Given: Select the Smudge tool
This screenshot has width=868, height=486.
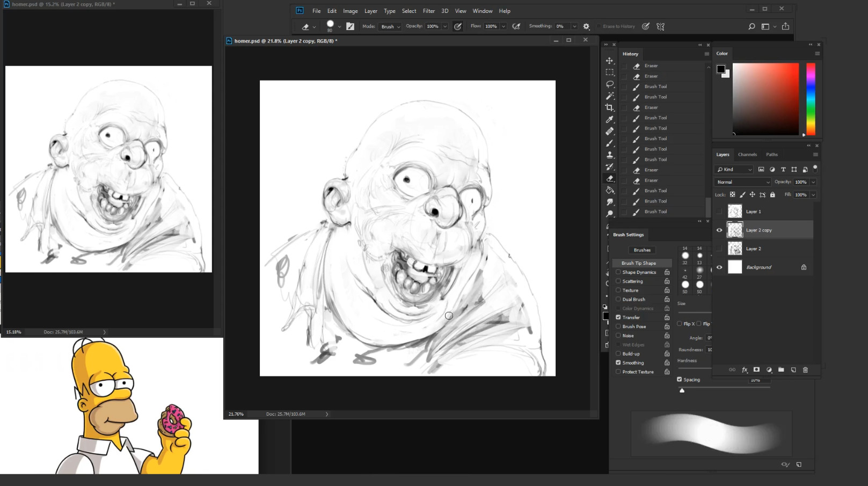Looking at the screenshot, I should pos(609,202).
